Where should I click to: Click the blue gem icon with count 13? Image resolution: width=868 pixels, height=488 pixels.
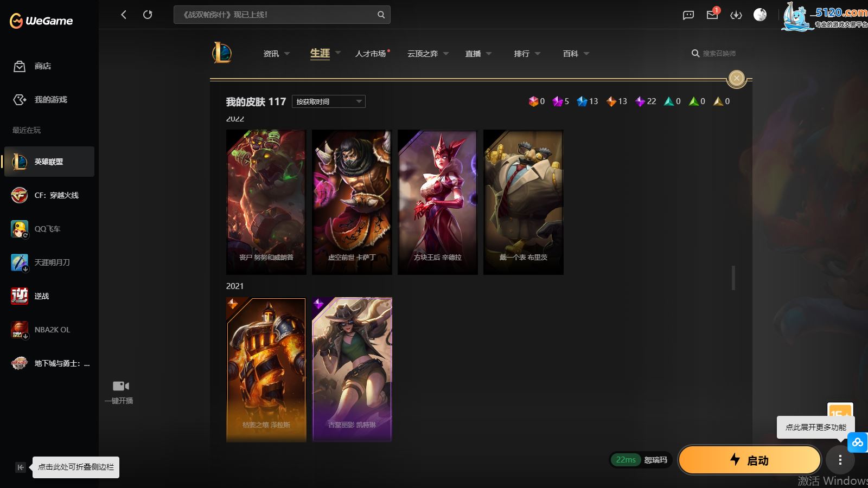tap(582, 101)
